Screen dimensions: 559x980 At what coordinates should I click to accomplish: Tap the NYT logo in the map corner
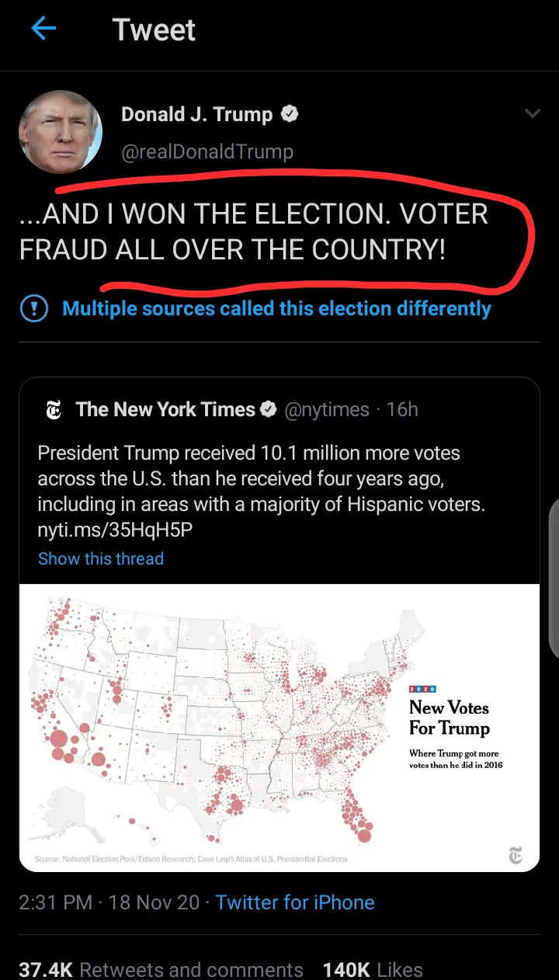pyautogui.click(x=516, y=855)
